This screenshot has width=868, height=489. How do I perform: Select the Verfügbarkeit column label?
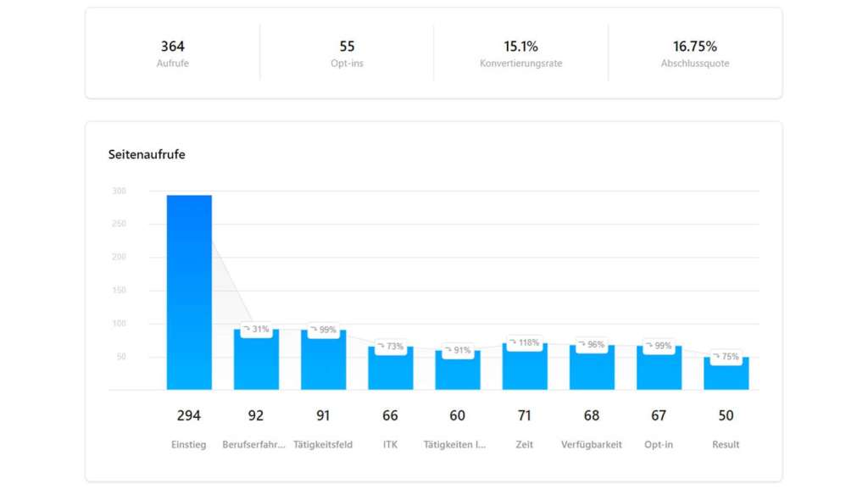click(x=592, y=444)
